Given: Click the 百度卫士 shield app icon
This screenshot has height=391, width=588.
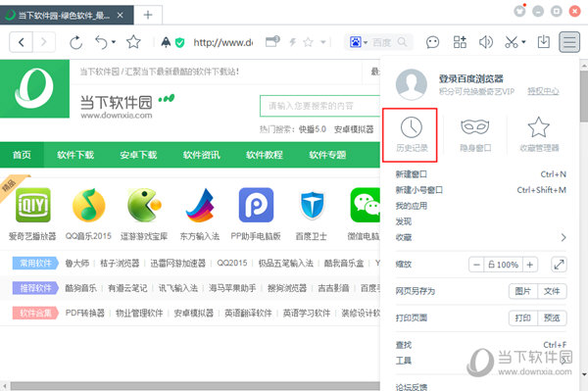Looking at the screenshot, I should pyautogui.click(x=312, y=205).
